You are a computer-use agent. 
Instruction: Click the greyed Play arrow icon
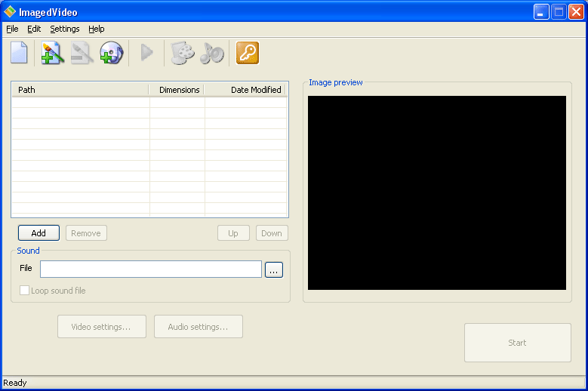146,53
